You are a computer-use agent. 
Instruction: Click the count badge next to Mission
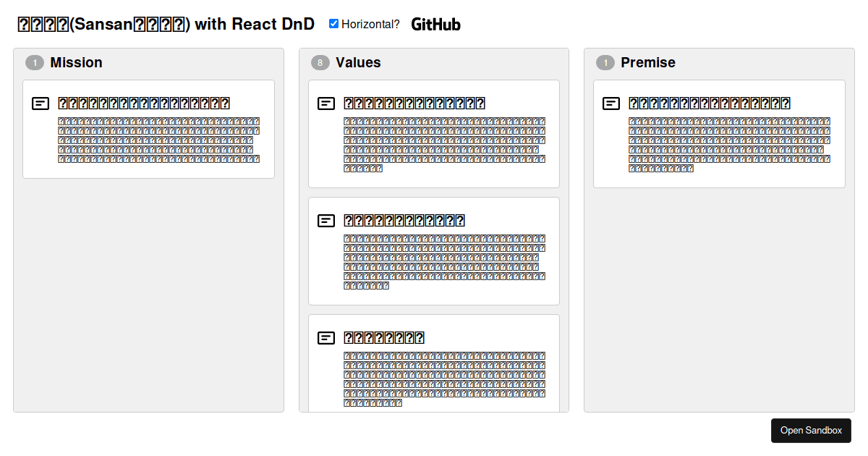point(35,62)
